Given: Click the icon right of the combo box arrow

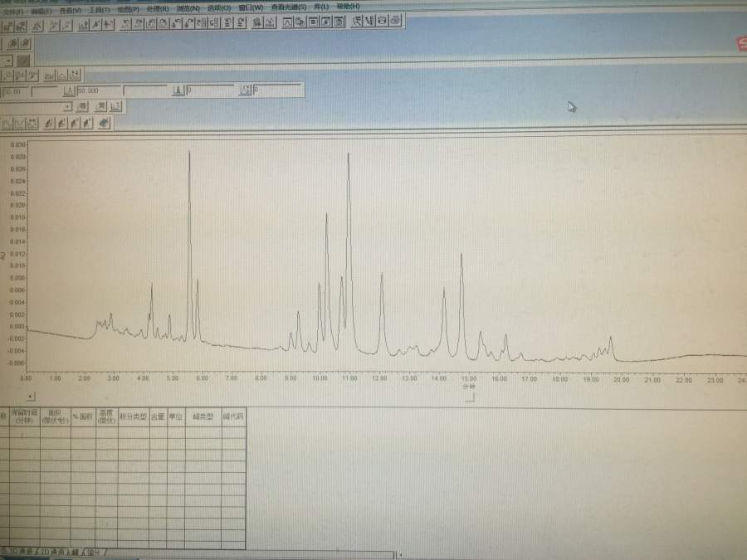Looking at the screenshot, I should [x=83, y=106].
